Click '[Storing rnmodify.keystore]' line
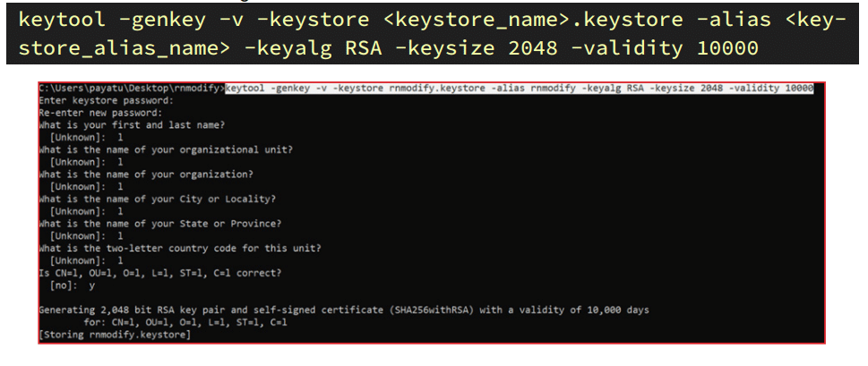The width and height of the screenshot is (868, 366). point(115,335)
